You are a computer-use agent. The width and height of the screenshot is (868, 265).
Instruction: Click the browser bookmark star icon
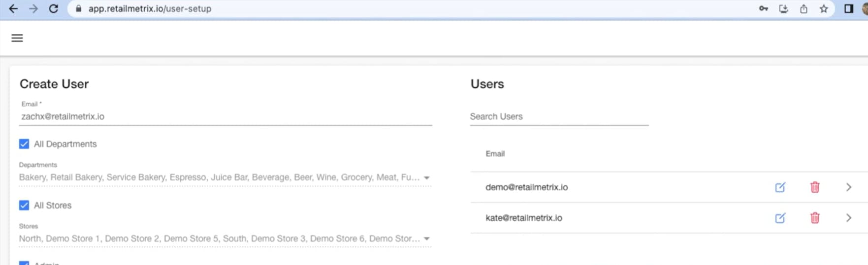tap(824, 9)
